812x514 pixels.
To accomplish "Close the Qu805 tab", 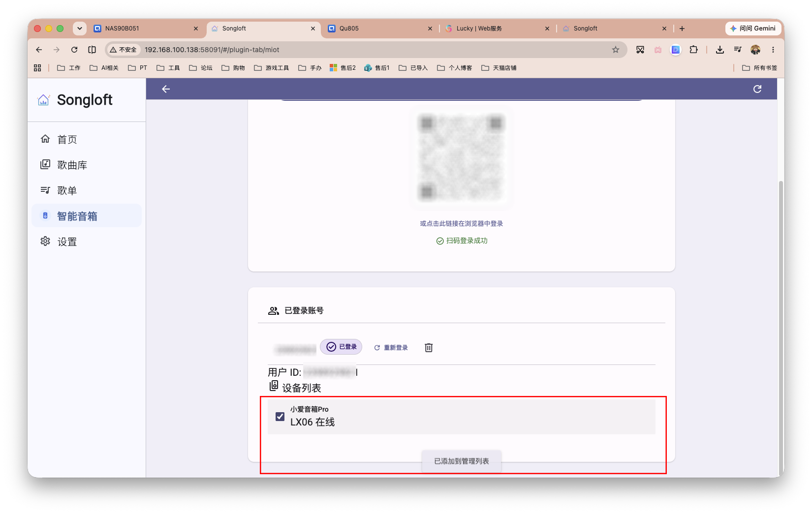I will point(430,29).
